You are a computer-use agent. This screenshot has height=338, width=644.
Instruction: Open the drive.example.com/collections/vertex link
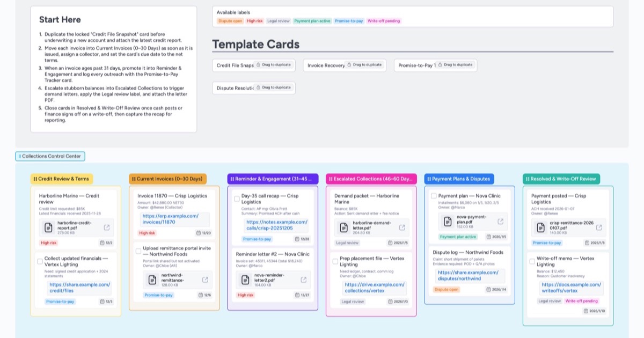[375, 288]
